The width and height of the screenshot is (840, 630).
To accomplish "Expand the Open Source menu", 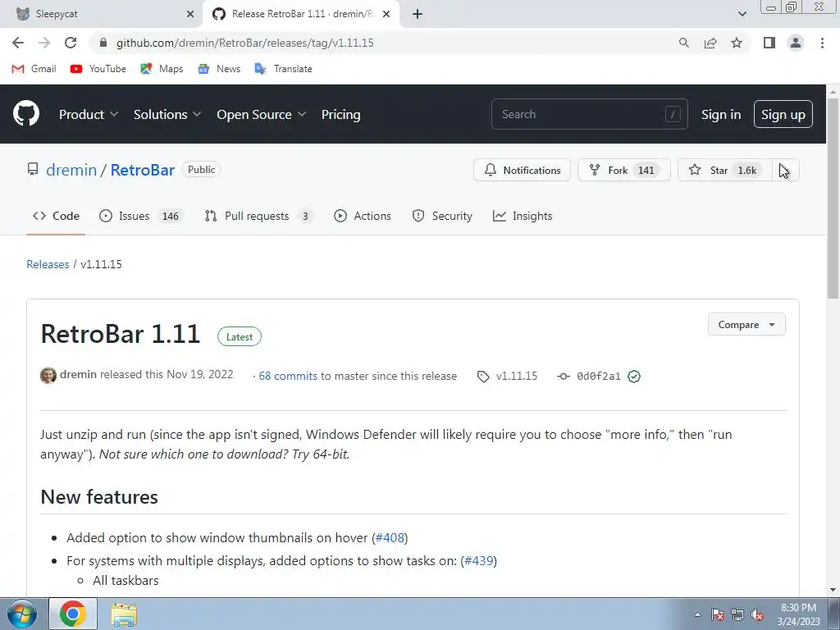I will (262, 115).
